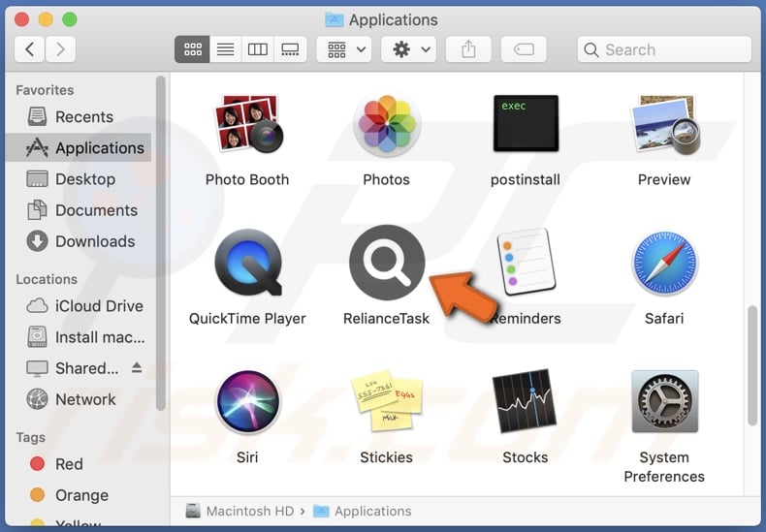Select the Siri app icon
Screen dimensions: 766x532
(x=248, y=402)
